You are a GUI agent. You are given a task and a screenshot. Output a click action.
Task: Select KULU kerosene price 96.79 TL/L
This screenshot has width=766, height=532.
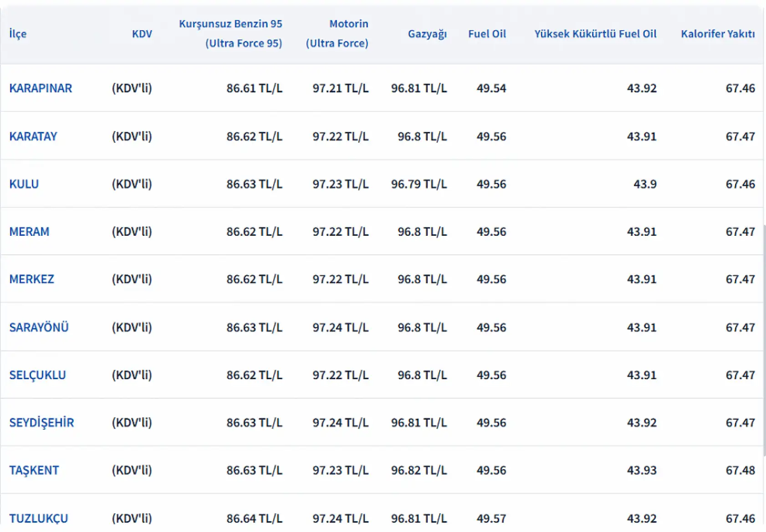pos(419,184)
